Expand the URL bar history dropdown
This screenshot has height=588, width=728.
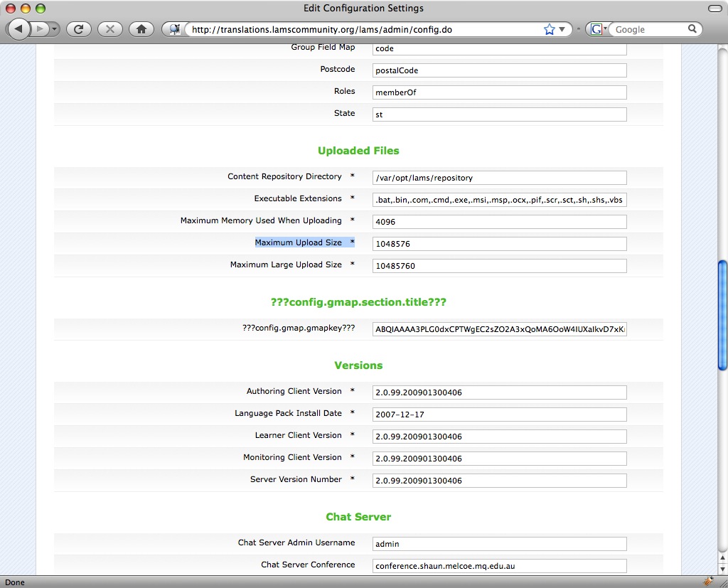562,29
